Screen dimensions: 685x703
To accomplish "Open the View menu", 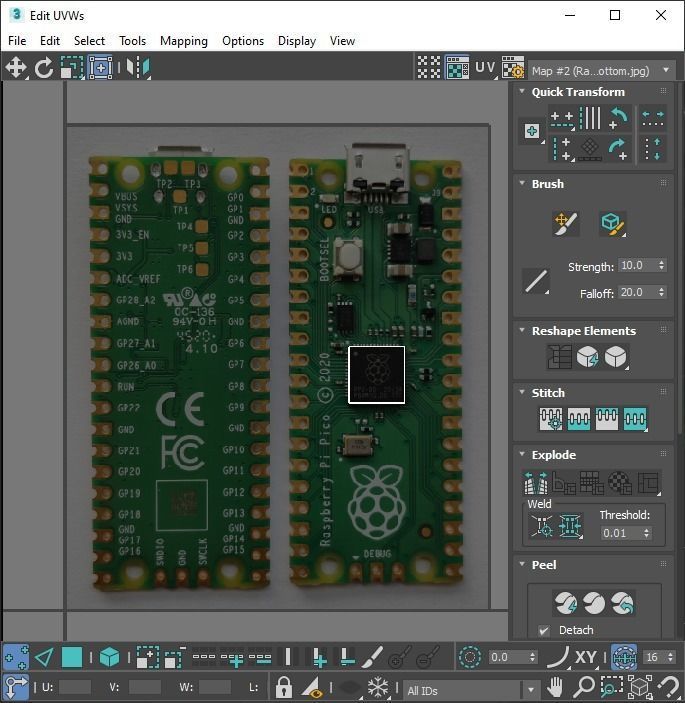I will click(x=342, y=41).
